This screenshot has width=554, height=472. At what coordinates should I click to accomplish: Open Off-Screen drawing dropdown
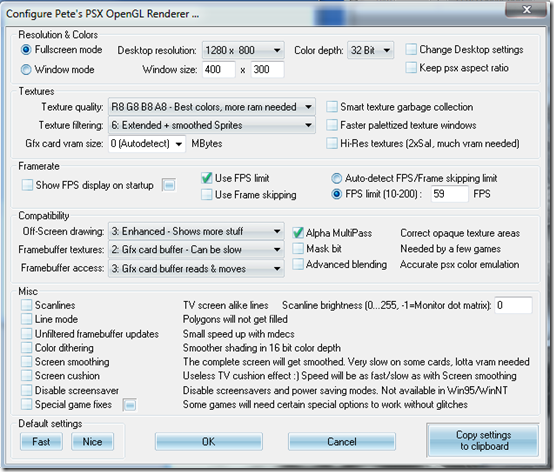(x=196, y=231)
